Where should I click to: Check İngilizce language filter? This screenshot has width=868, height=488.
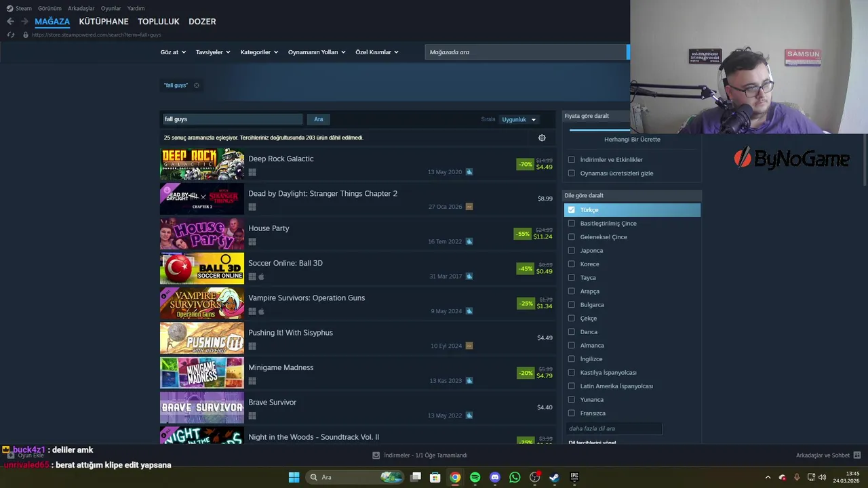pyautogui.click(x=571, y=359)
